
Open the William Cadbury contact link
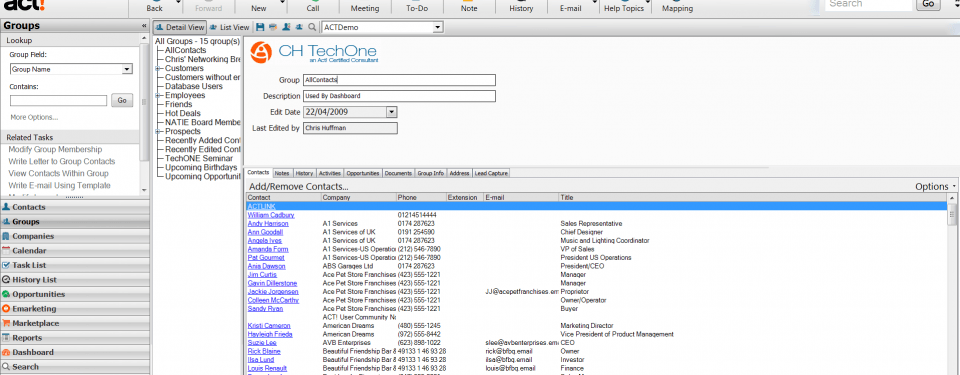[271, 215]
